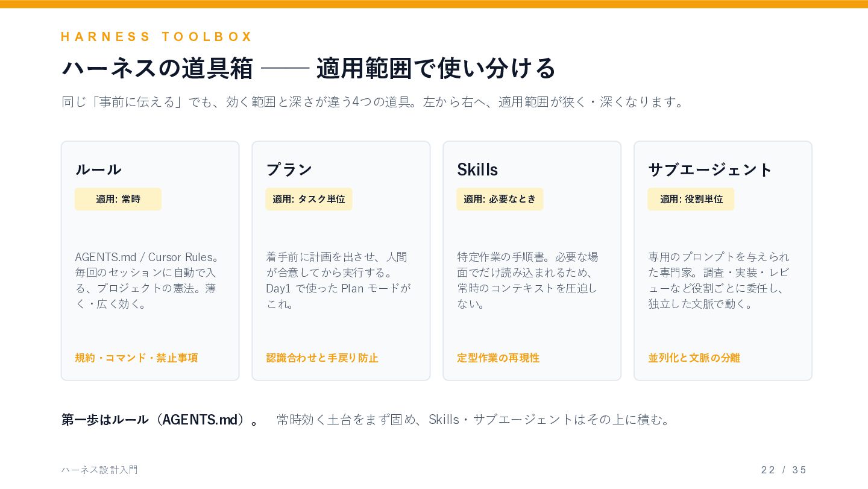Click the 適用: タスク単位 badge
Image resolution: width=868 pixels, height=489 pixels.
309,199
